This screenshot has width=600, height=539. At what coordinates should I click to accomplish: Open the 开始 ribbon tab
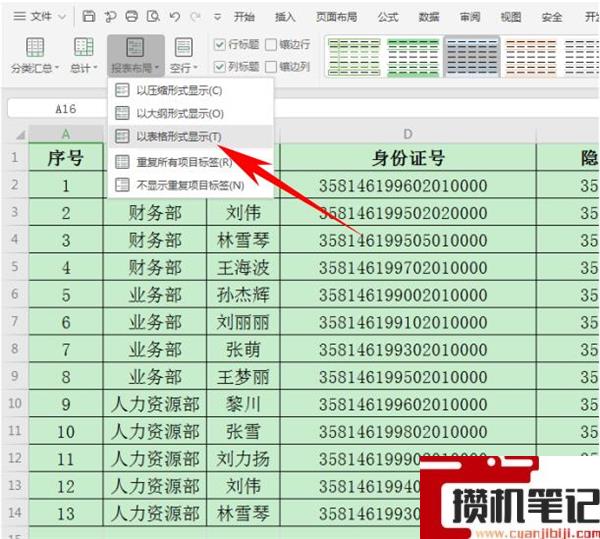244,17
